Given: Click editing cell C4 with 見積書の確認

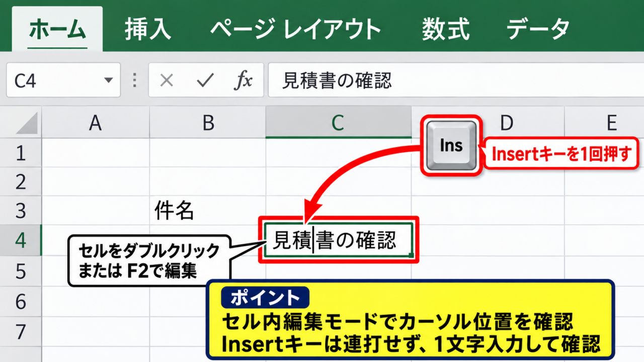Looking at the screenshot, I should click(339, 240).
